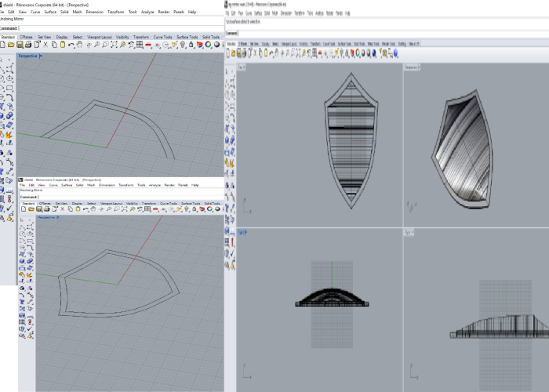Click light bulb icon in bottom-left window
Screen dimensions: 549x392
(187, 209)
